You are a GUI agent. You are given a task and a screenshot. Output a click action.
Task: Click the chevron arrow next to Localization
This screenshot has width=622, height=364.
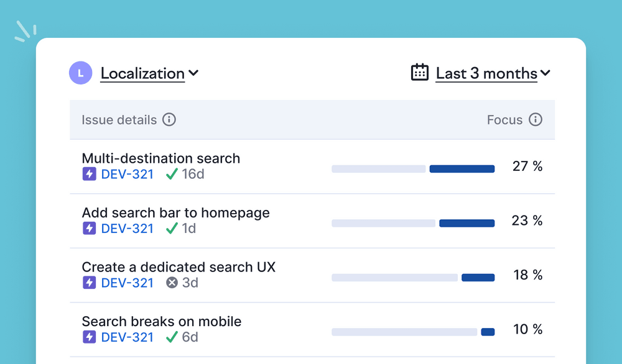pos(193,73)
